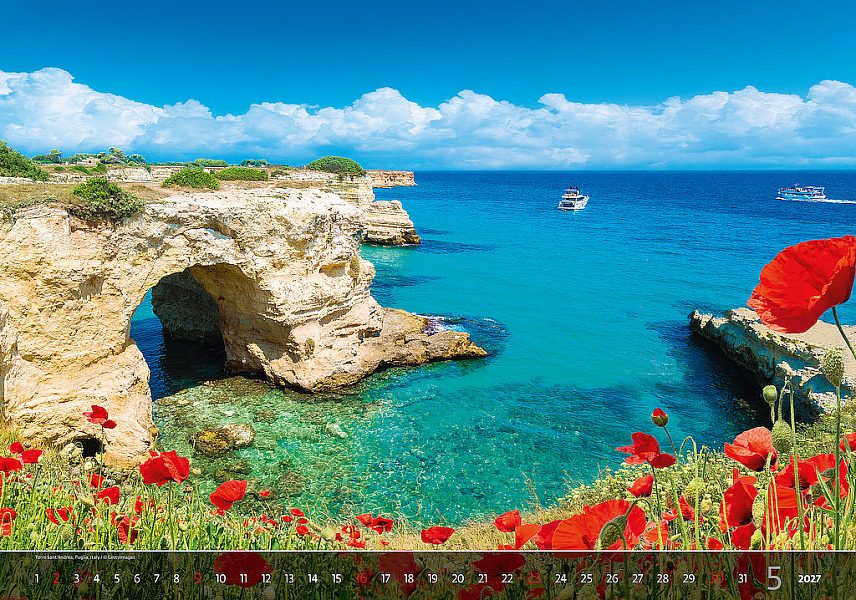Click date 5 on the calendar strip

tap(117, 579)
